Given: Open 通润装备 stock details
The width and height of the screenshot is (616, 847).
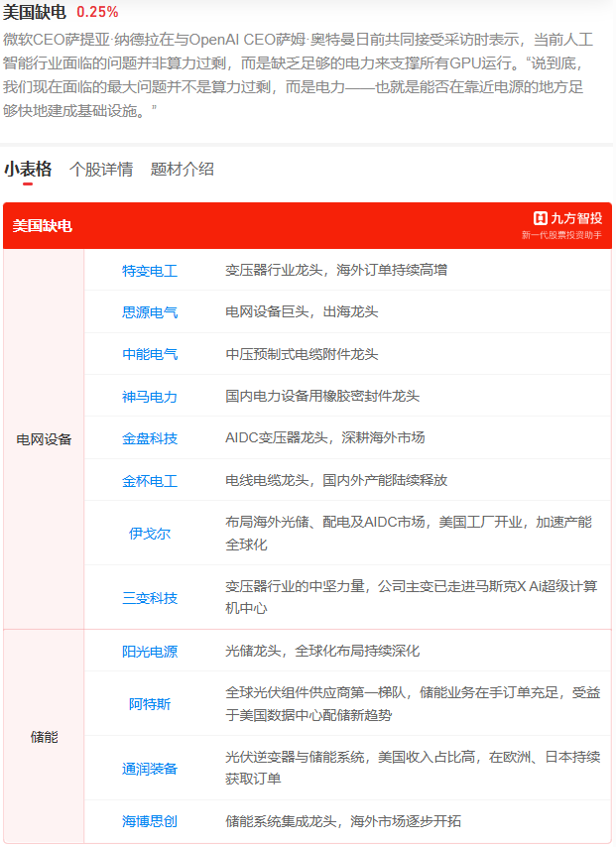Looking at the screenshot, I should coord(150,769).
